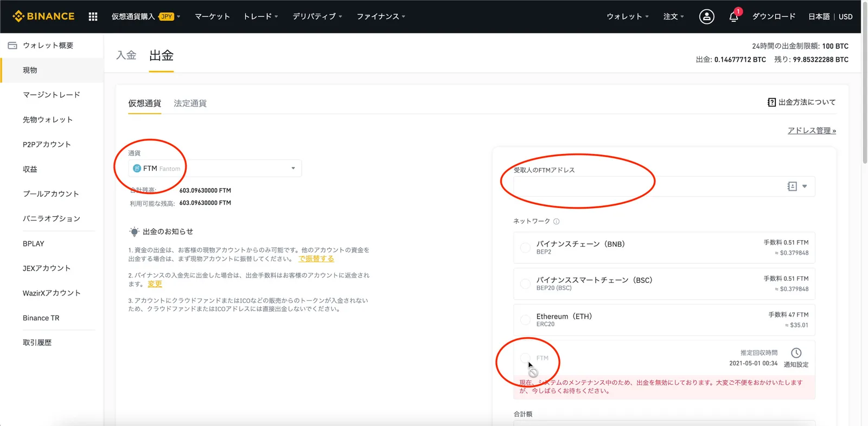Select the 法定通貨 fiat tab
This screenshot has width=868, height=426.
[190, 104]
